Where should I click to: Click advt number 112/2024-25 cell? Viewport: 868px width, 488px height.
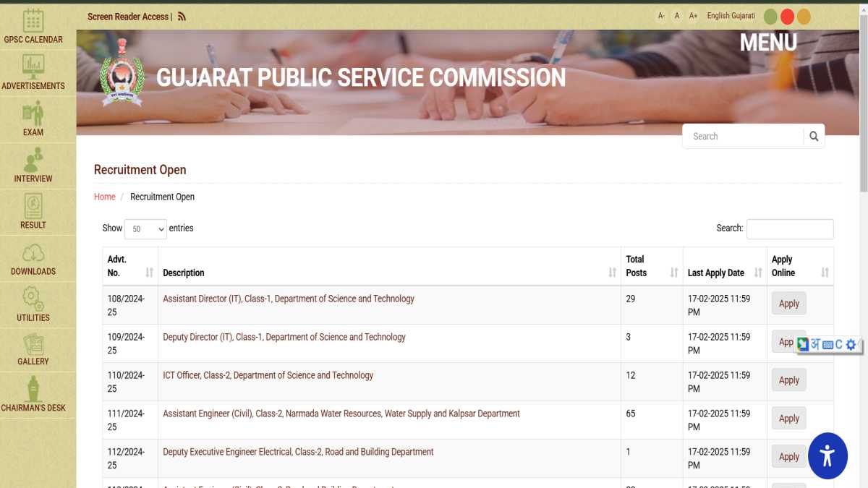point(130,458)
